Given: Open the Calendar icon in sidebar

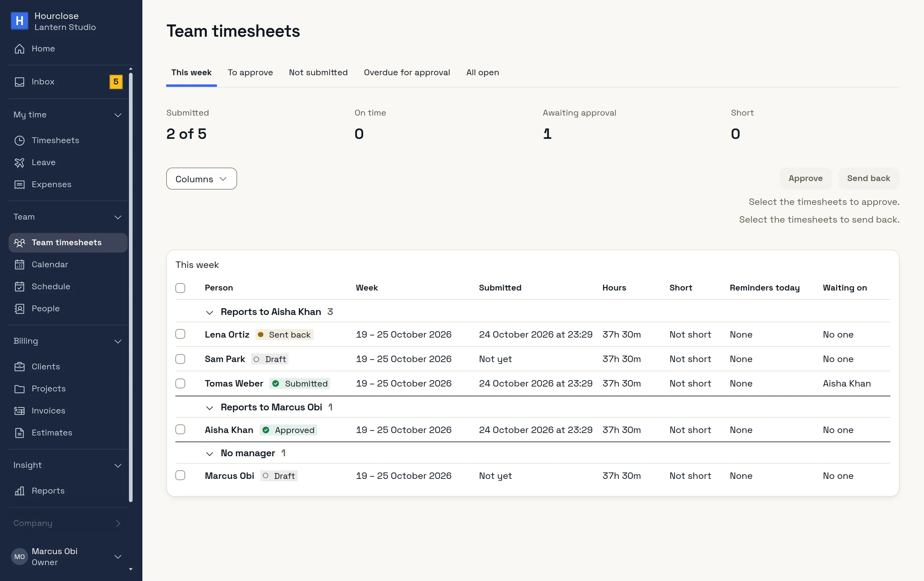Looking at the screenshot, I should [20, 265].
